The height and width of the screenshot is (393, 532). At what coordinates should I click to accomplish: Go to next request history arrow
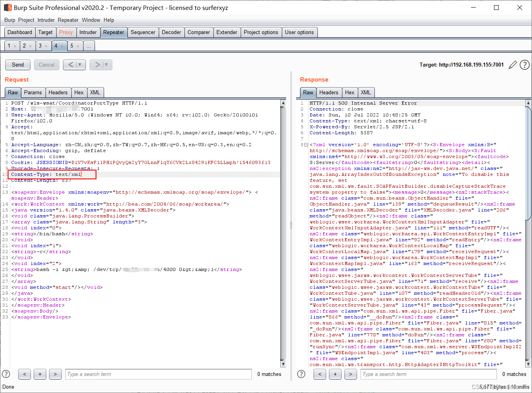[x=97, y=65]
